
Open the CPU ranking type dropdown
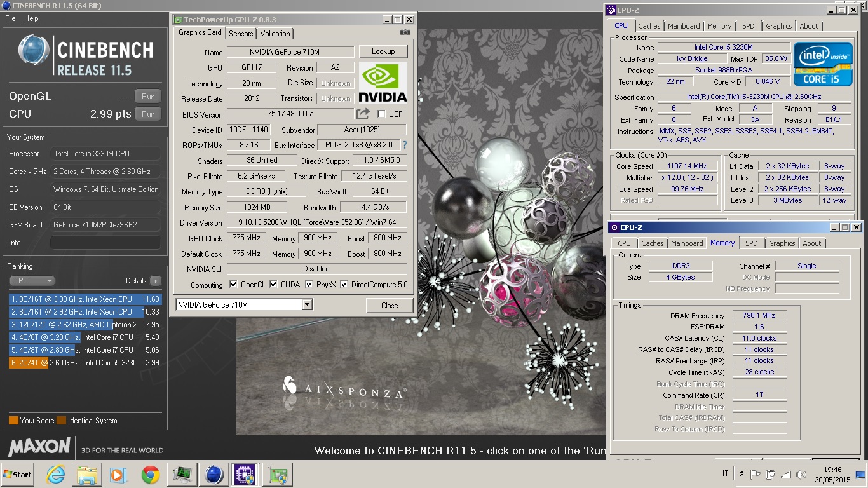[32, 280]
